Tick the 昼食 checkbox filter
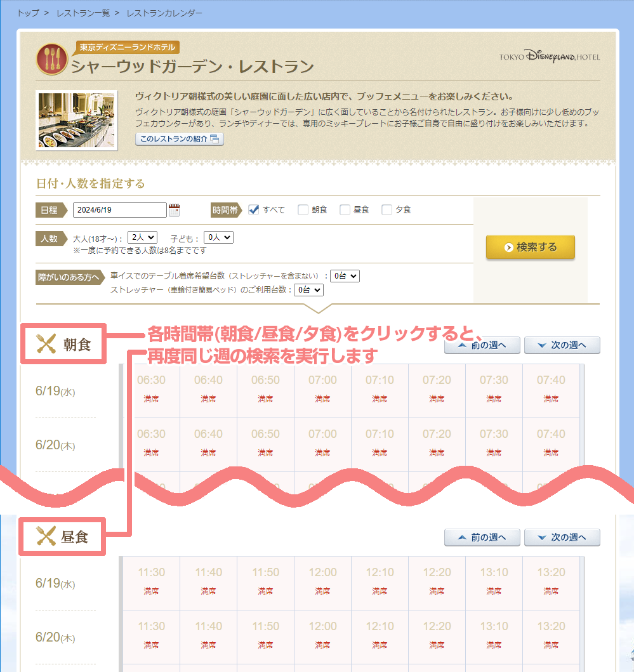Screen dimensions: 634x672 [x=345, y=210]
